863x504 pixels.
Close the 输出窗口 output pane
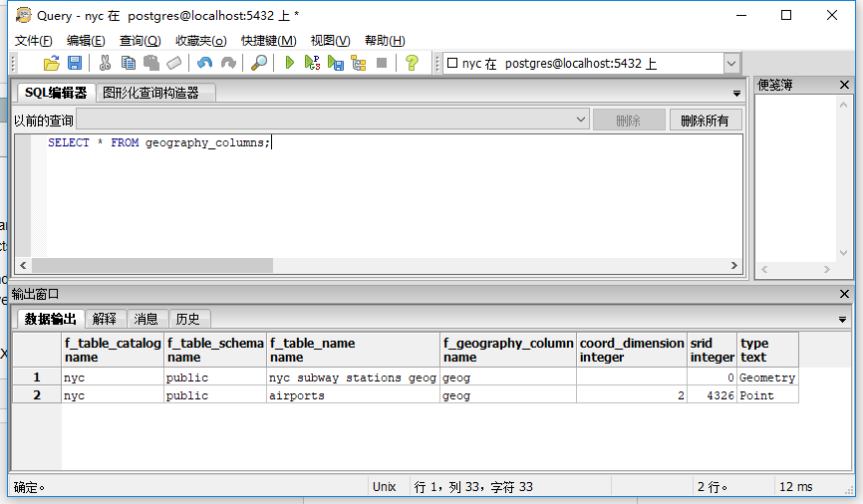(x=844, y=294)
